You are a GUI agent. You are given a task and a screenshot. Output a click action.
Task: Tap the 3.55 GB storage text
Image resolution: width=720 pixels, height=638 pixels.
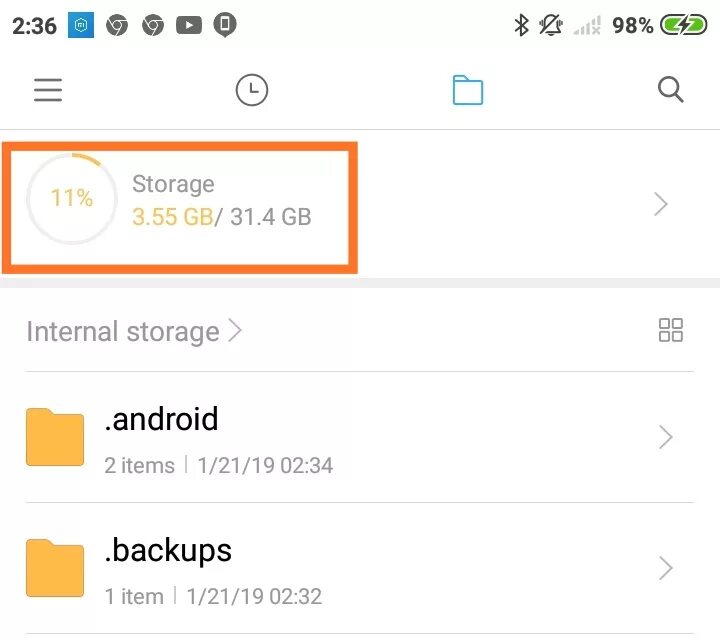tap(172, 217)
